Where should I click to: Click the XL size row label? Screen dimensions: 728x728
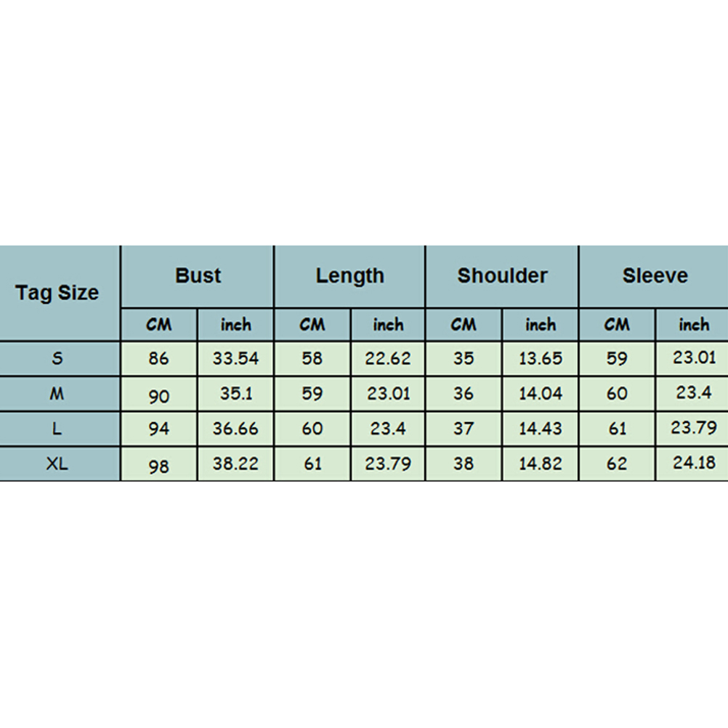[x=57, y=464]
